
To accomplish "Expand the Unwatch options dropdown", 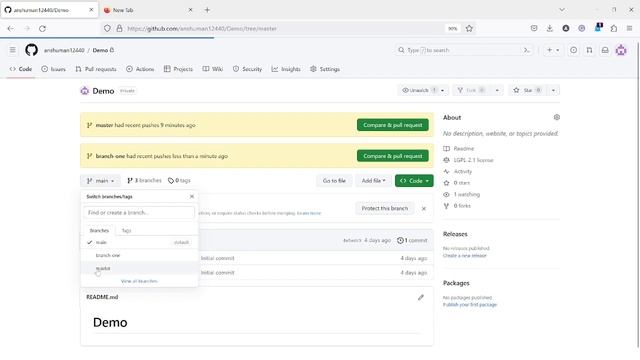I will [442, 90].
